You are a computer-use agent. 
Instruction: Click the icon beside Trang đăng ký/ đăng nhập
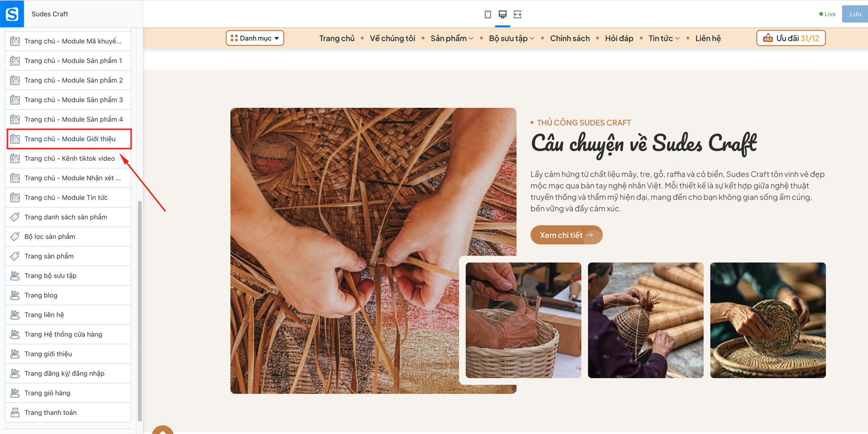point(15,373)
